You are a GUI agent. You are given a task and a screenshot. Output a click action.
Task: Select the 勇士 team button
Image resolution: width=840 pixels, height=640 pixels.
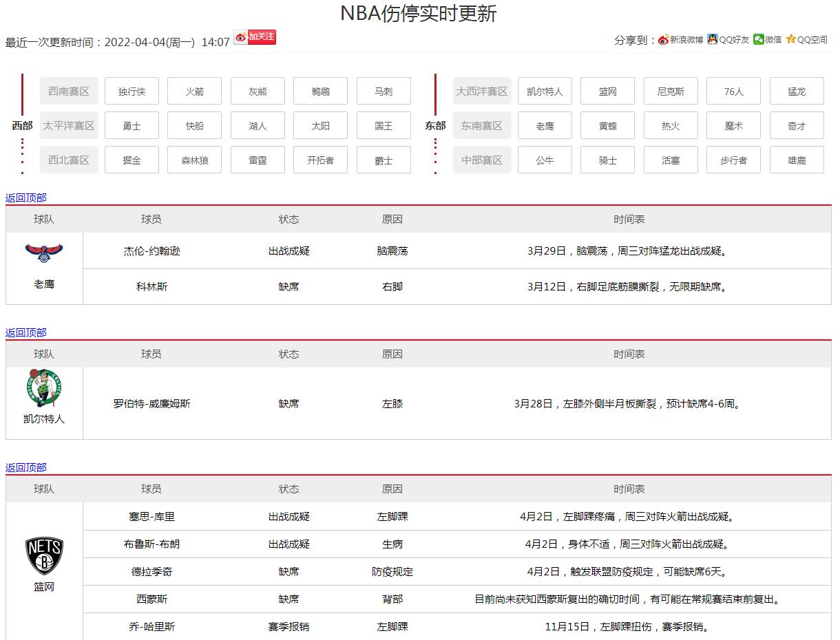click(132, 125)
